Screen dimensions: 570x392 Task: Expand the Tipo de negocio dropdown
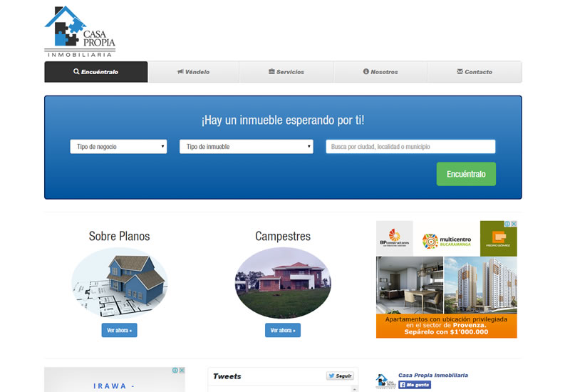click(118, 147)
